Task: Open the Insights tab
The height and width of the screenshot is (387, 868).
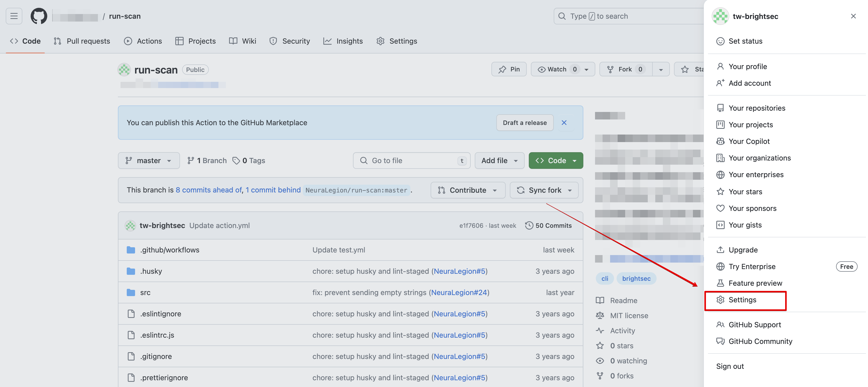Action: point(343,41)
